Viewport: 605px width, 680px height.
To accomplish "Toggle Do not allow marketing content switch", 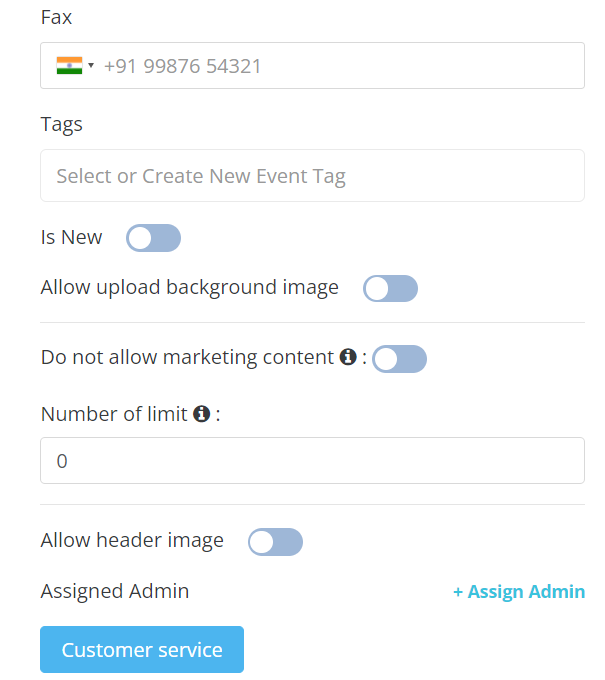I will (399, 359).
